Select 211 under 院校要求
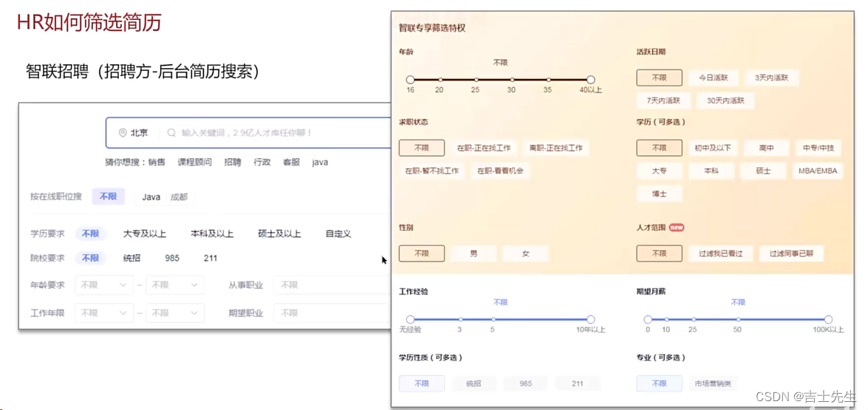Image resolution: width=868 pixels, height=410 pixels. (x=211, y=258)
